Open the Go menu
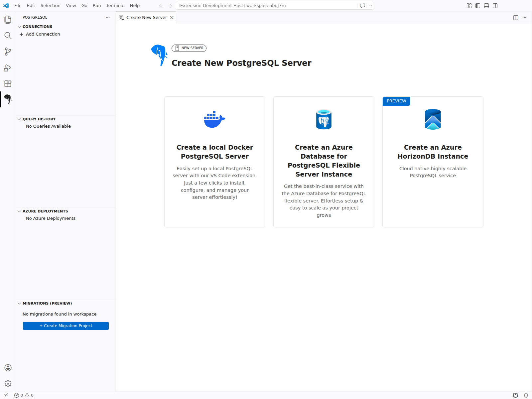 [84, 6]
